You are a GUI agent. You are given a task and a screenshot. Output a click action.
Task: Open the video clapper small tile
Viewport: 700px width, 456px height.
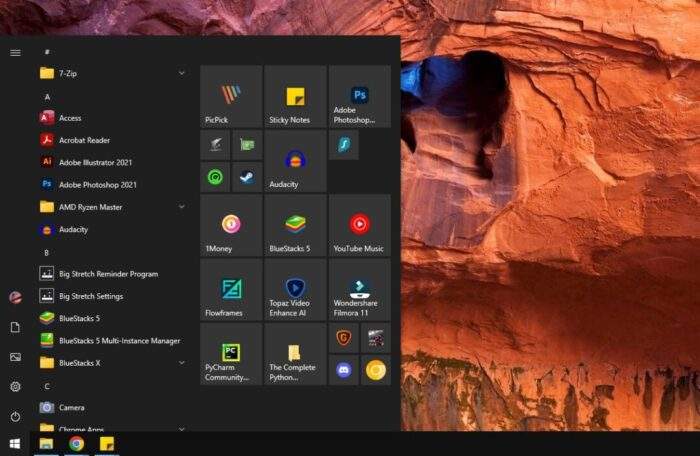point(376,338)
